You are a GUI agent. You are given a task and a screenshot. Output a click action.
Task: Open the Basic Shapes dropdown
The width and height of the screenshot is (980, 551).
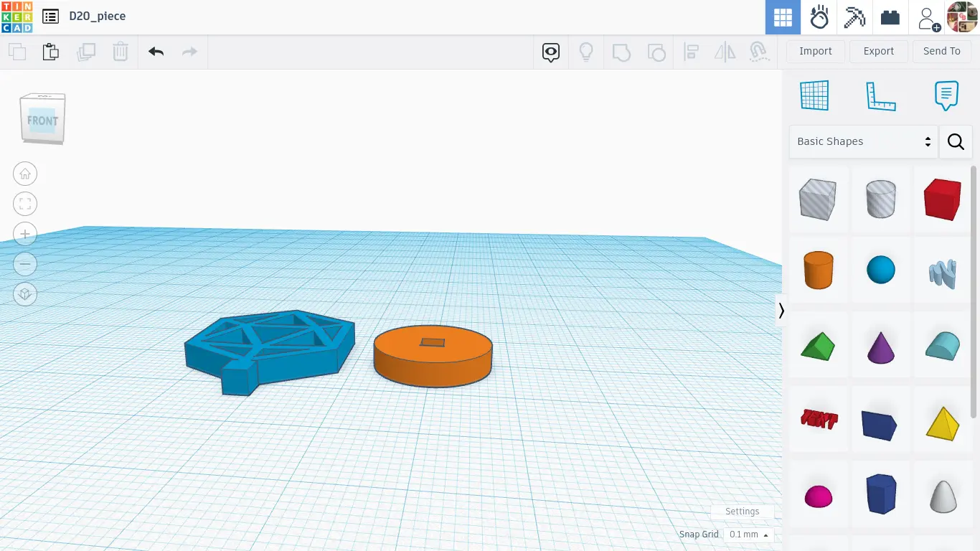point(863,141)
